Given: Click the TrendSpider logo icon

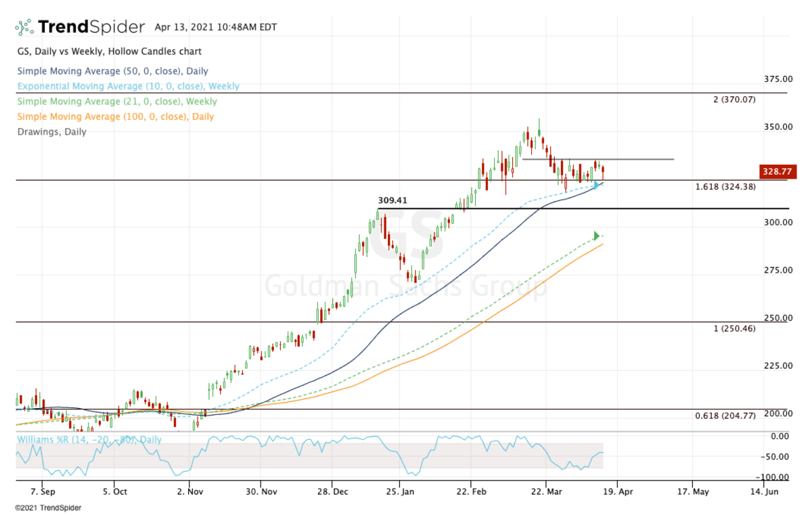Looking at the screenshot, I should [x=24, y=27].
